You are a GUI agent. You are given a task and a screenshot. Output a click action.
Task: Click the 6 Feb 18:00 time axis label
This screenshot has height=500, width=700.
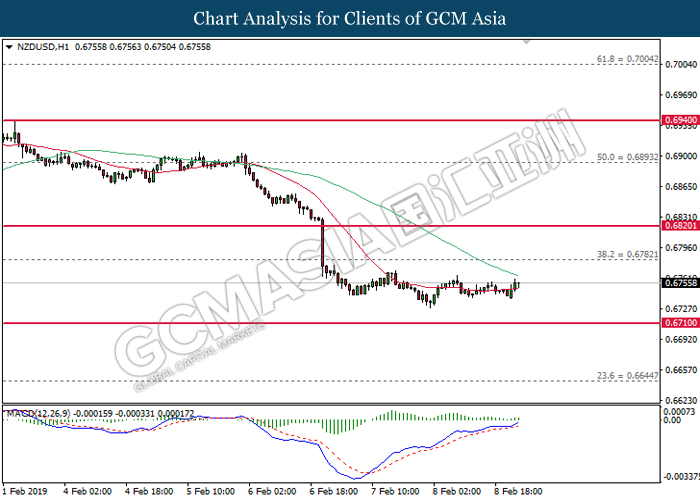(335, 492)
